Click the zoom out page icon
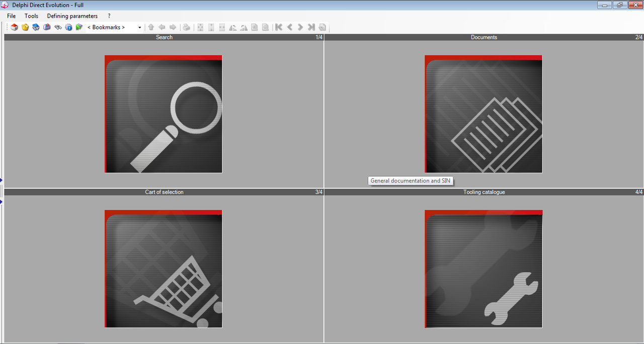 (x=265, y=27)
